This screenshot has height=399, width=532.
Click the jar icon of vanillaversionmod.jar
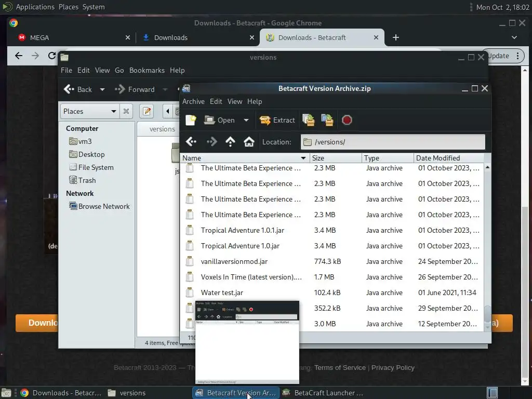click(x=190, y=262)
